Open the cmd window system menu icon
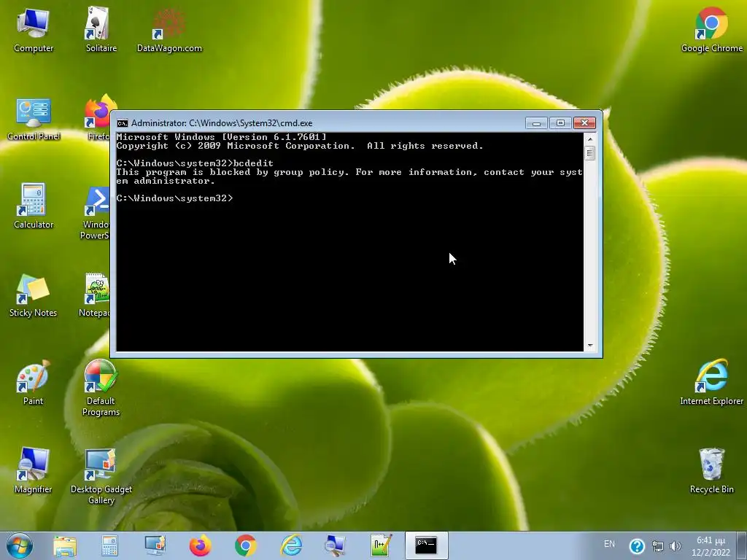The height and width of the screenshot is (560, 747). 123,123
